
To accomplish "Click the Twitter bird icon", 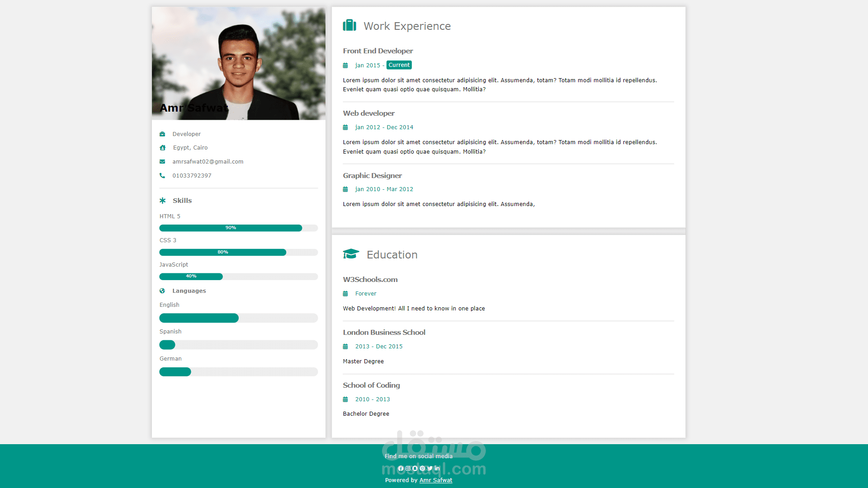I will click(x=429, y=469).
